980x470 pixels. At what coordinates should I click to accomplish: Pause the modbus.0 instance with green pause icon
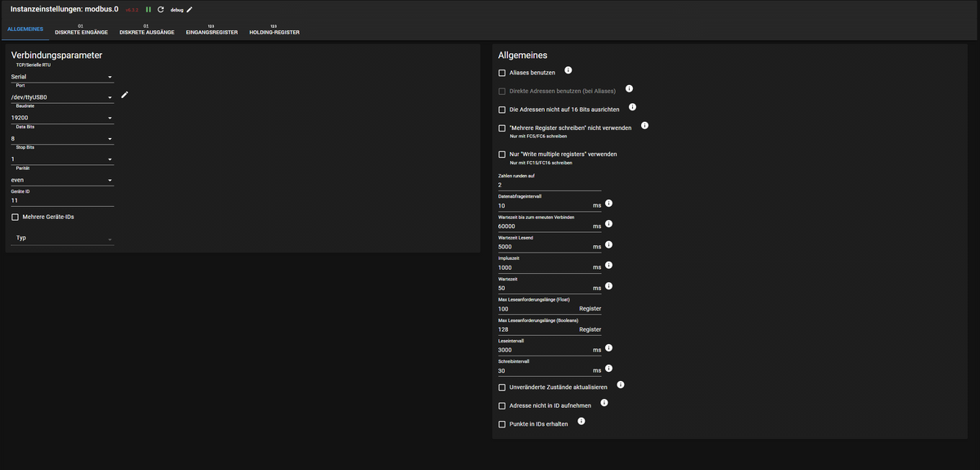point(149,10)
